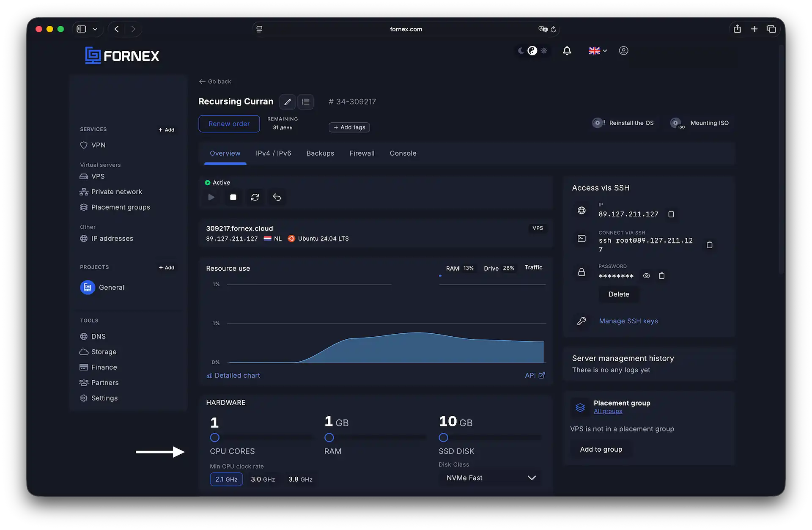The image size is (812, 530).
Task: Start the server with play button
Action: 211,198
